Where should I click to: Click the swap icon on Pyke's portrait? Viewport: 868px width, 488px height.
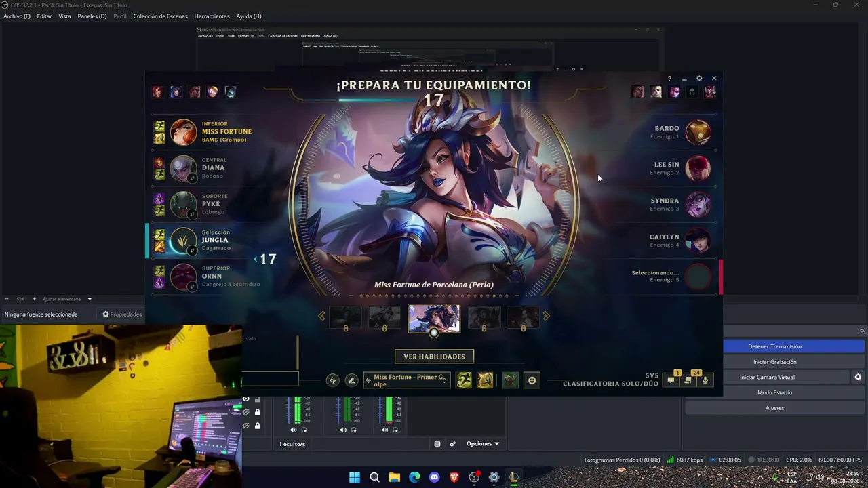(x=193, y=214)
